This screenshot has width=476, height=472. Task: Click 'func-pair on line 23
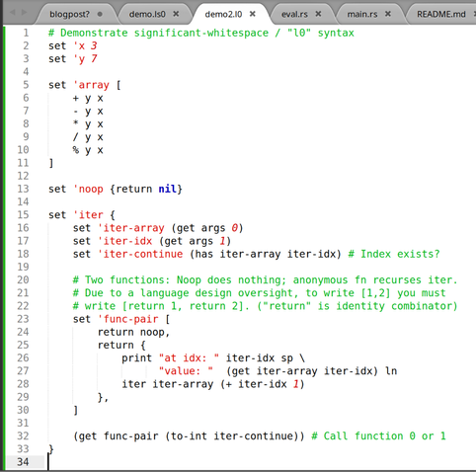tap(128, 319)
